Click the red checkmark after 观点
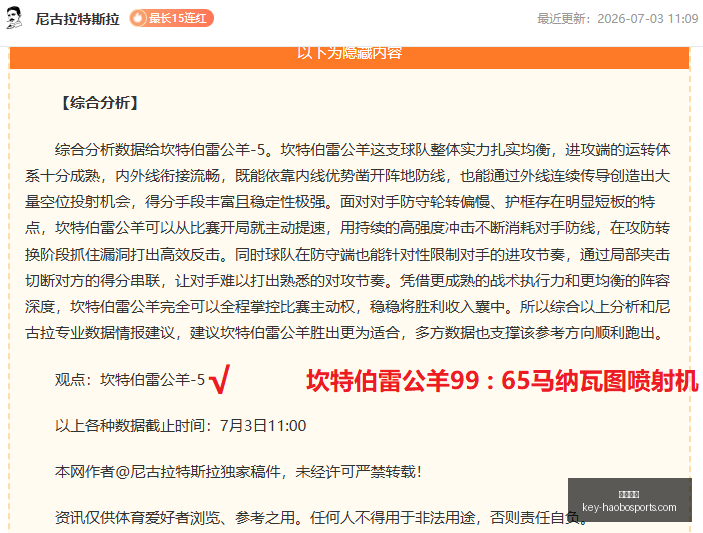Viewport: 703px width, 533px height. tap(220, 379)
